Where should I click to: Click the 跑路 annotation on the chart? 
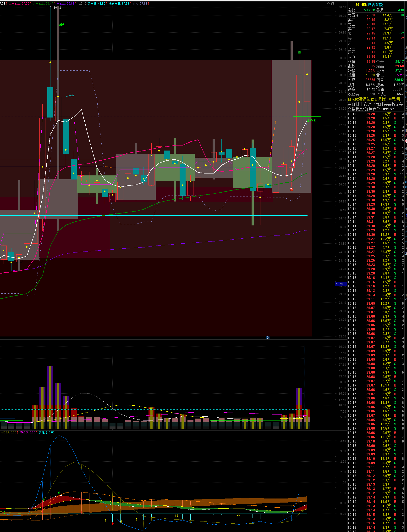62,24
